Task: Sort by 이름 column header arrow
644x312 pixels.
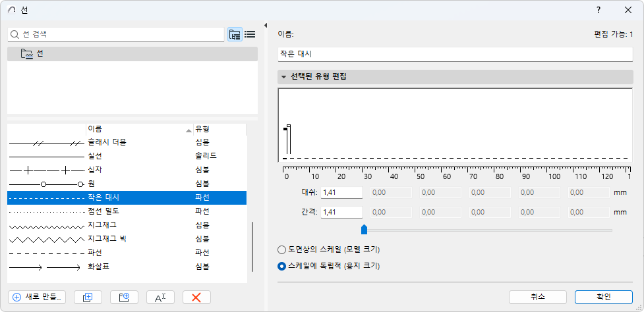Action: (x=189, y=130)
